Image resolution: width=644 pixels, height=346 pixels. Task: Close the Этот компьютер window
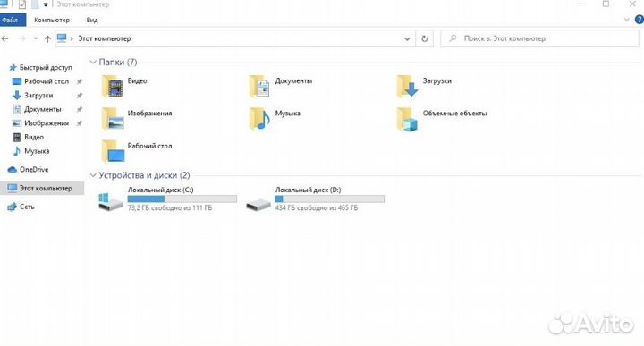[632, 4]
